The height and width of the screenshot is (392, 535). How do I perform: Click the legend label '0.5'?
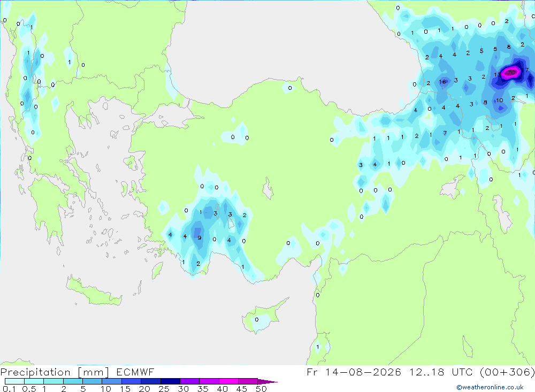click(x=29, y=389)
